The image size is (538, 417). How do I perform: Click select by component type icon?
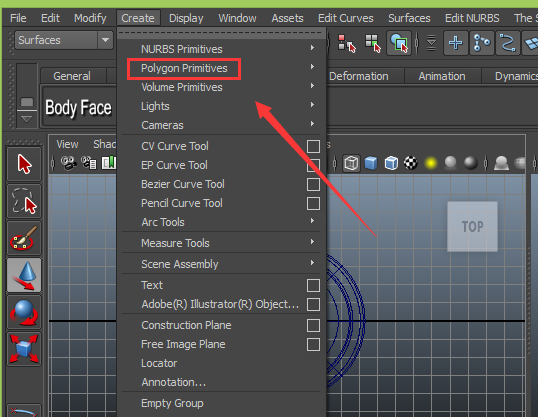pos(399,43)
